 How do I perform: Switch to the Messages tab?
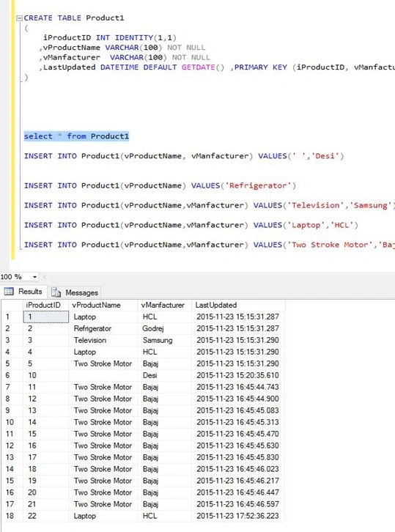point(74,292)
